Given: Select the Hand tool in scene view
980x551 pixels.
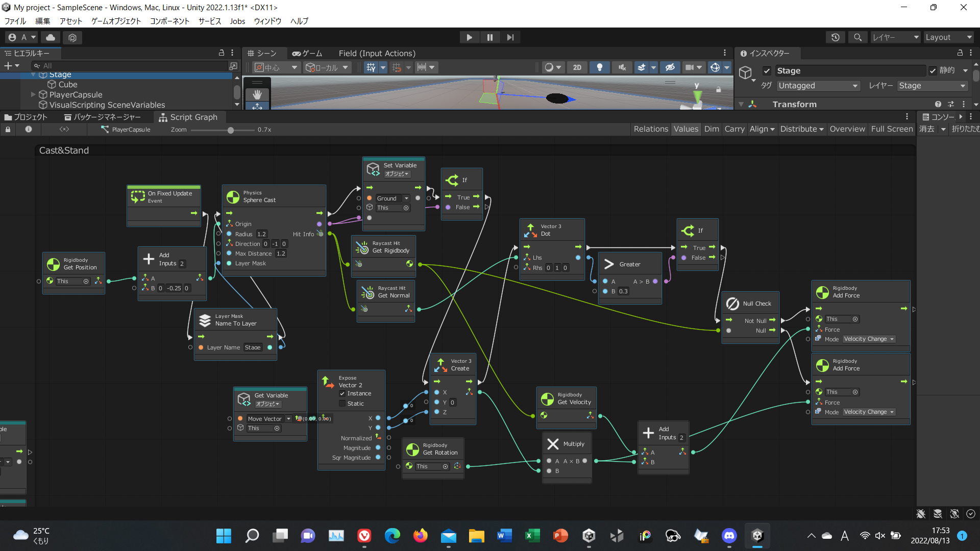Looking at the screenshot, I should pos(257,94).
